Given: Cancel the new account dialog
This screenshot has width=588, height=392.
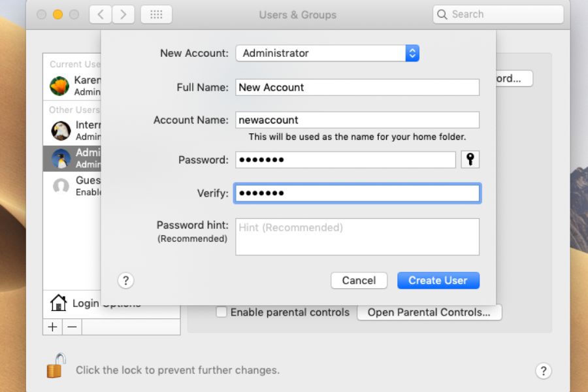Looking at the screenshot, I should 359,280.
